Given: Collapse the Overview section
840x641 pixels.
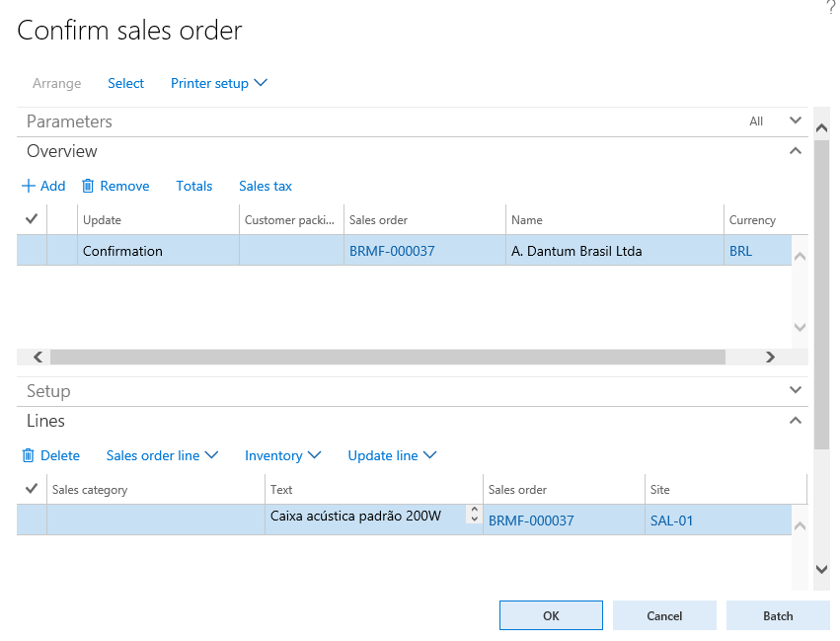Looking at the screenshot, I should pyautogui.click(x=796, y=151).
